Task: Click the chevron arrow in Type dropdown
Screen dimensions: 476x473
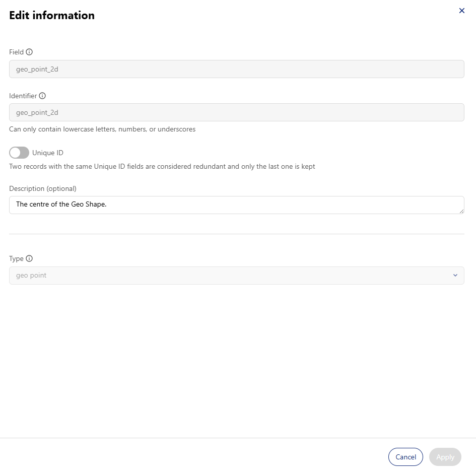Action: (455, 276)
